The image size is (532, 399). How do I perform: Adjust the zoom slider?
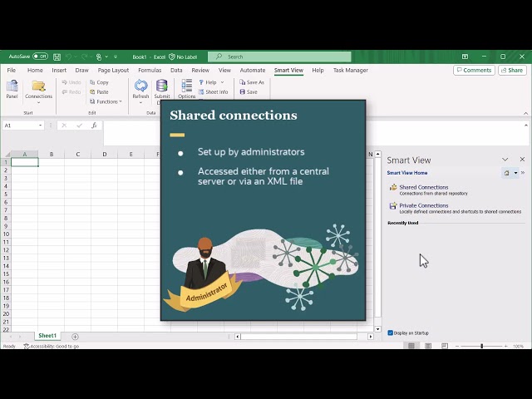click(481, 346)
